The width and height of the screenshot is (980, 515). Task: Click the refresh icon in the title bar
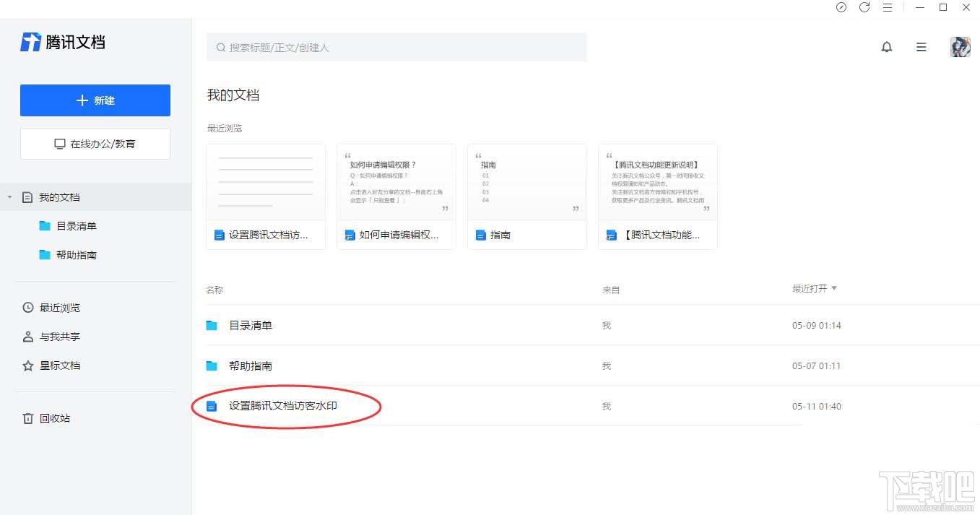[x=864, y=7]
